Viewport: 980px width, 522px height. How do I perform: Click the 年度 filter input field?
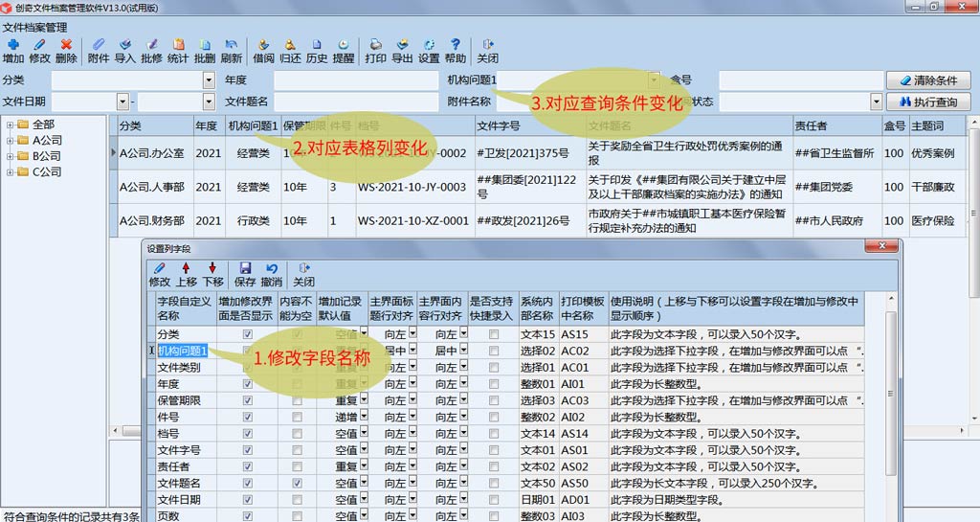click(x=356, y=80)
